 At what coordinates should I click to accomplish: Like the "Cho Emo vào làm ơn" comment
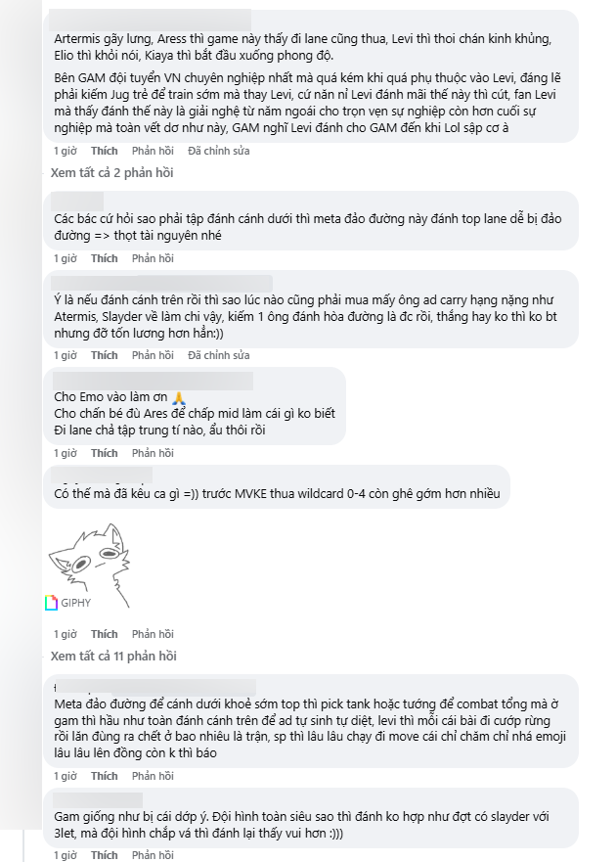[104, 453]
